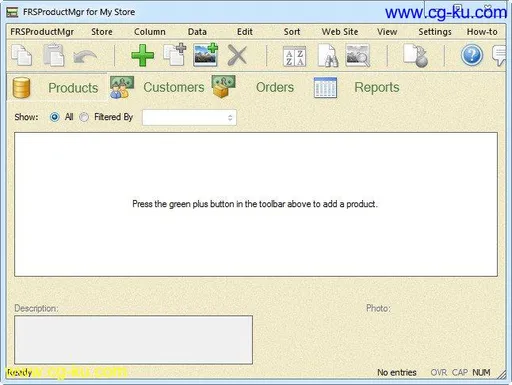Click the OVR status bar indicator
The width and height of the screenshot is (512, 385).
439,372
